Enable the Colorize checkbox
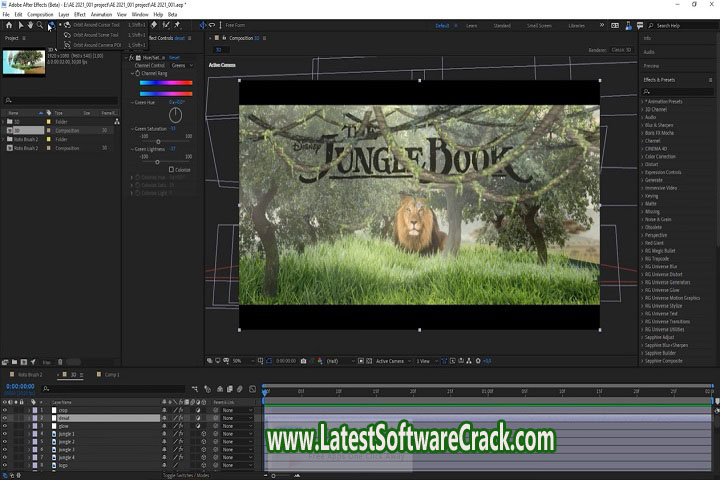720x480 pixels. click(x=171, y=169)
